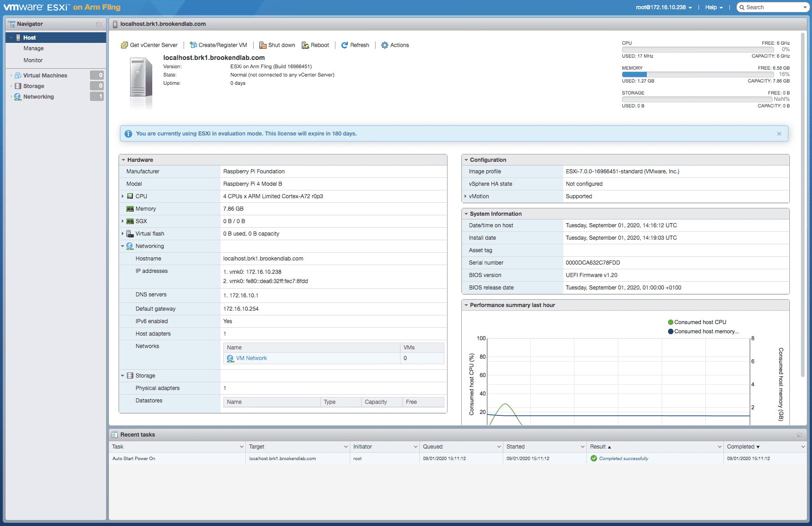812x526 pixels.
Task: Click the CPU usage bar
Action: tap(697, 50)
